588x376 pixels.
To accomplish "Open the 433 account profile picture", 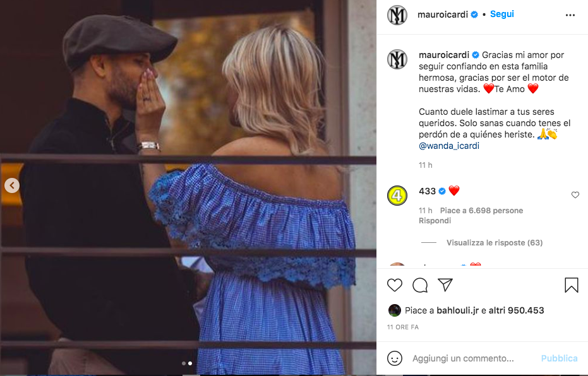I will (x=397, y=196).
